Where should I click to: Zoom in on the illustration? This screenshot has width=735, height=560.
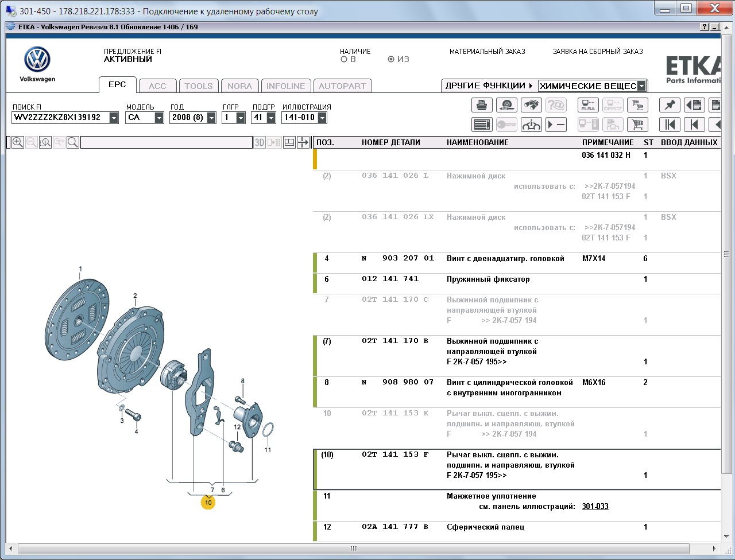click(18, 142)
